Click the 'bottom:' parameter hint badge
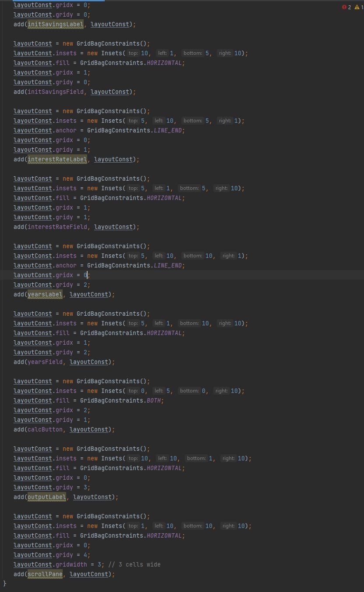Viewport: 364px width, 592px height. (x=193, y=53)
